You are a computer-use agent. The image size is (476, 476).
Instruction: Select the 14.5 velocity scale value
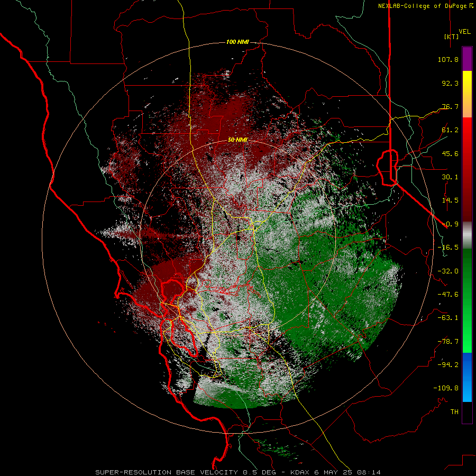[x=450, y=200]
